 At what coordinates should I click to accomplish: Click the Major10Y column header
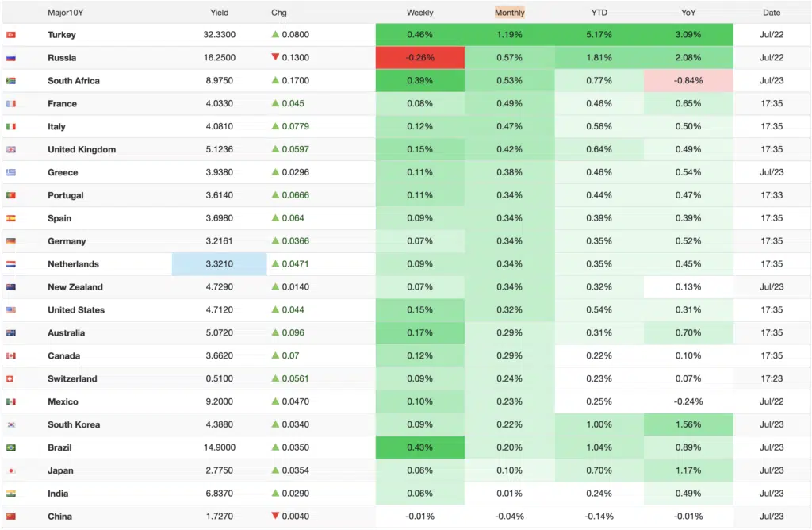click(x=65, y=13)
